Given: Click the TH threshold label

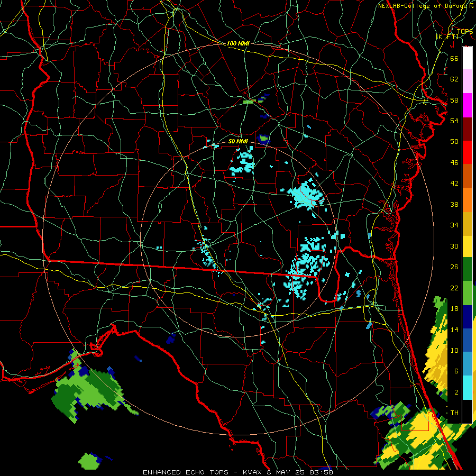Looking at the screenshot, I should pyautogui.click(x=454, y=413).
